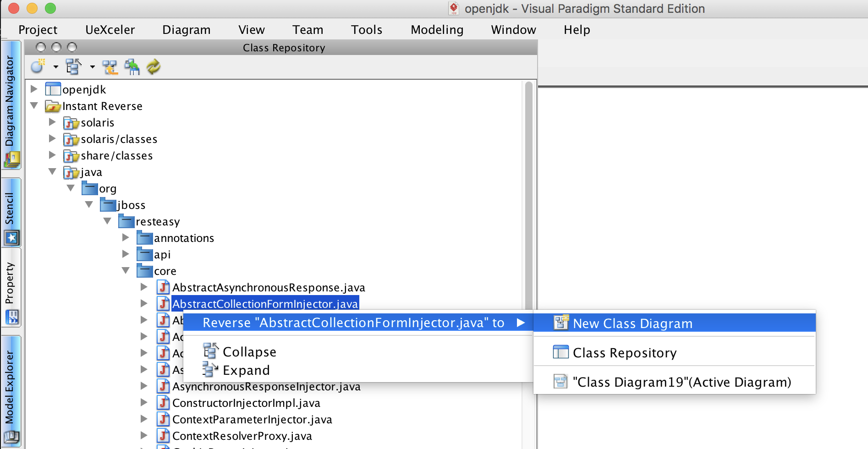This screenshot has width=868, height=449.
Task: Expand the annotations package arrow
Action: tap(126, 237)
